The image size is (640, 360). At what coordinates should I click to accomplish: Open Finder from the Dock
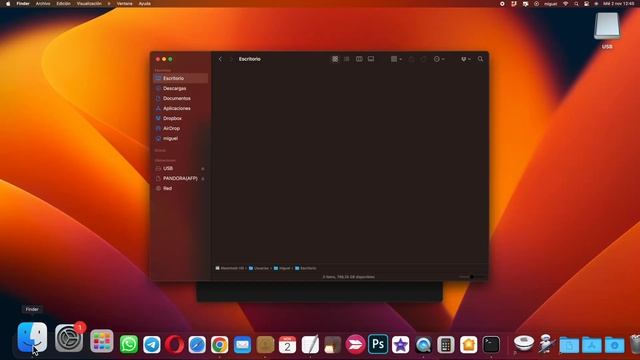click(x=32, y=338)
